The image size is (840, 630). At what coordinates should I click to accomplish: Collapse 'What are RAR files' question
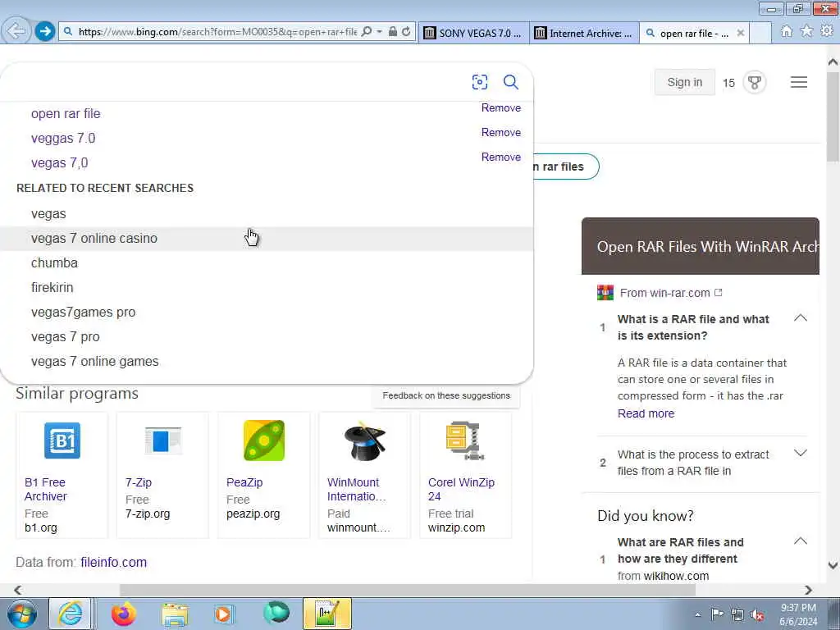tap(801, 541)
